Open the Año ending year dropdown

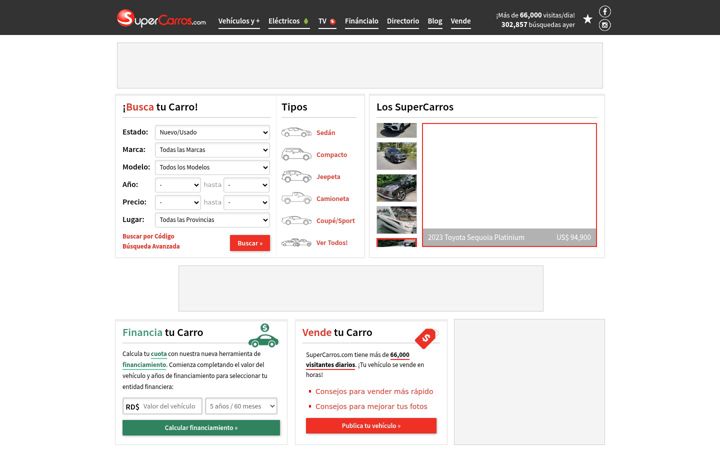(246, 185)
